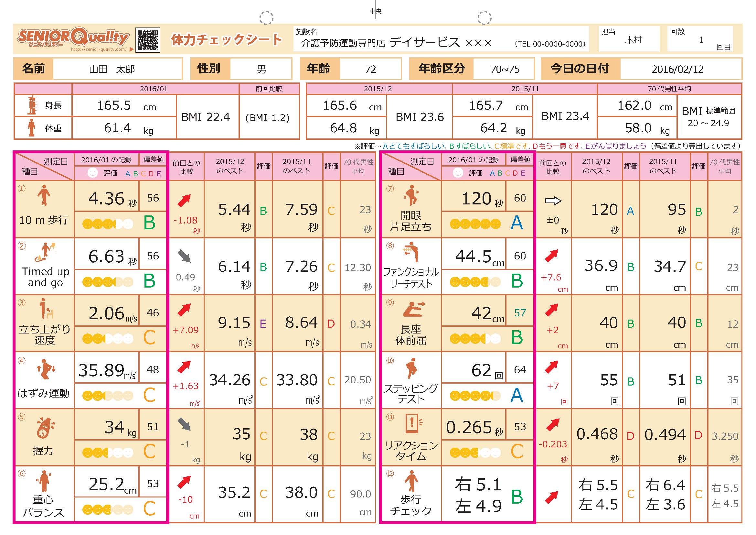Click the functional reach result 44.5
Image resolution: width=756 pixels, height=535 pixels.
point(473,256)
